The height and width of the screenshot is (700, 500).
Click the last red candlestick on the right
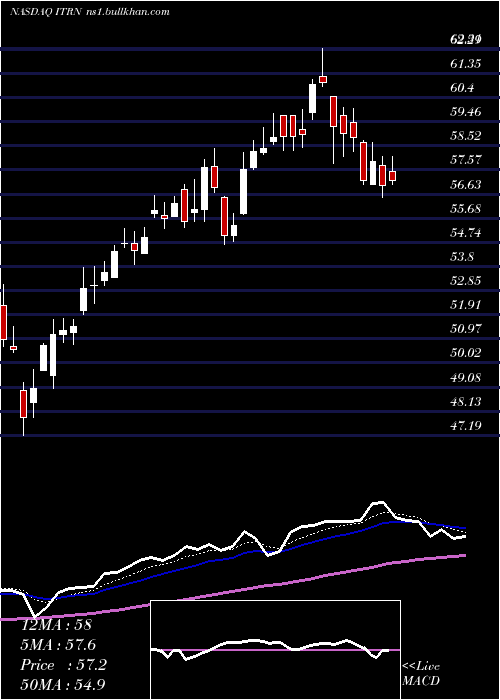pyautogui.click(x=392, y=172)
